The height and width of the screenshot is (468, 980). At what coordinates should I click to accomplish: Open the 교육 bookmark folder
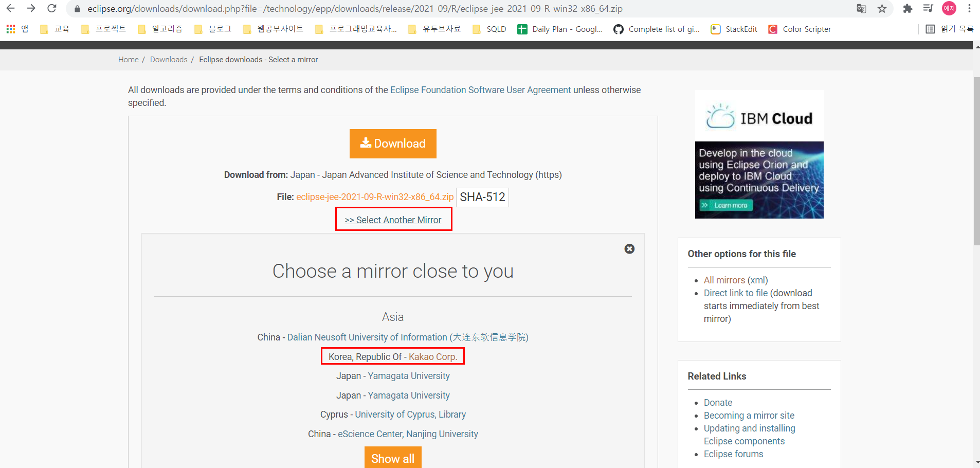pos(55,29)
